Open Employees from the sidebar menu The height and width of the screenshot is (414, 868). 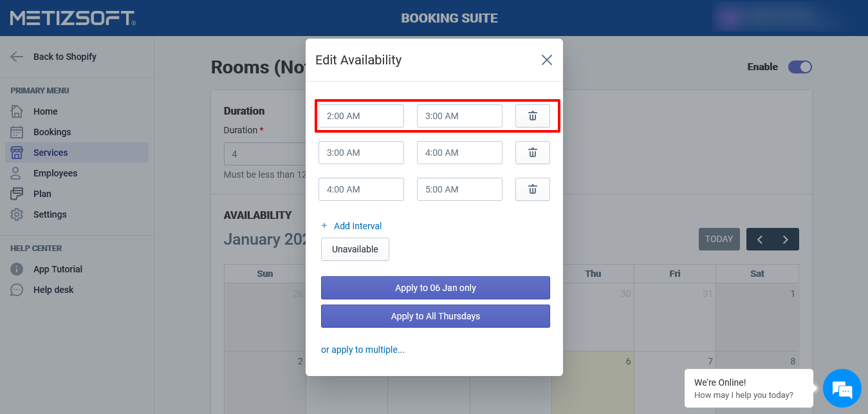(x=55, y=173)
